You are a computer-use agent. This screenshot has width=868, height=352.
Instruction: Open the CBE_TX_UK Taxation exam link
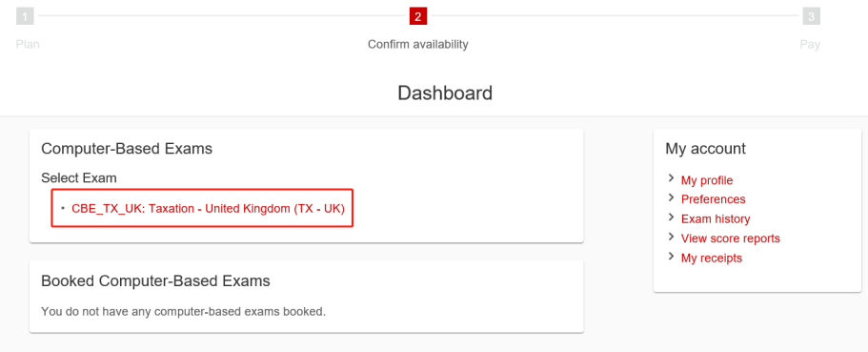pyautogui.click(x=208, y=208)
